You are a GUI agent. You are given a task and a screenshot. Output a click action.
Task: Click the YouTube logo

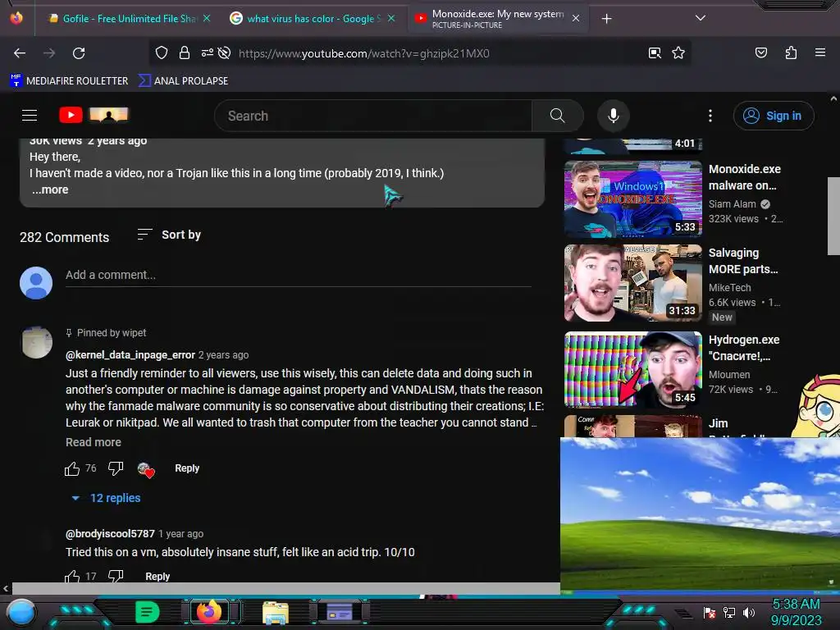[71, 115]
